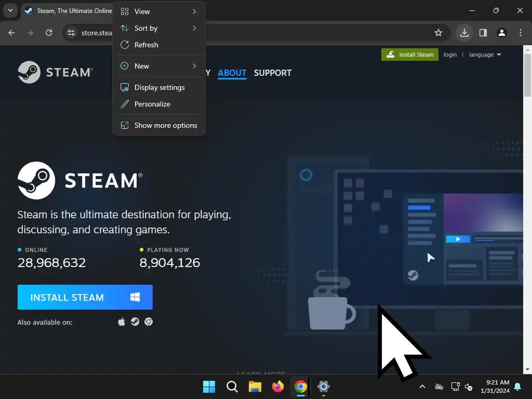Image resolution: width=532 pixels, height=399 pixels.
Task: Click the scrollbar down arrow
Action: 528,369
